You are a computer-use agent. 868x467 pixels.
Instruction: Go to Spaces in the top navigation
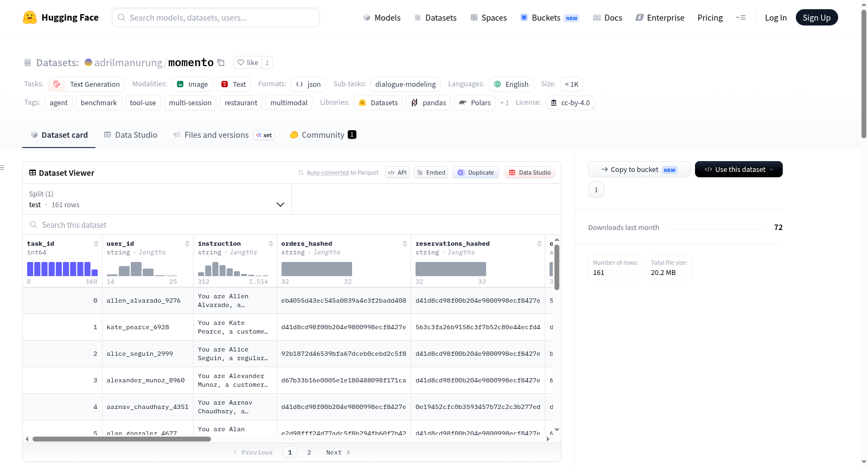(x=489, y=17)
